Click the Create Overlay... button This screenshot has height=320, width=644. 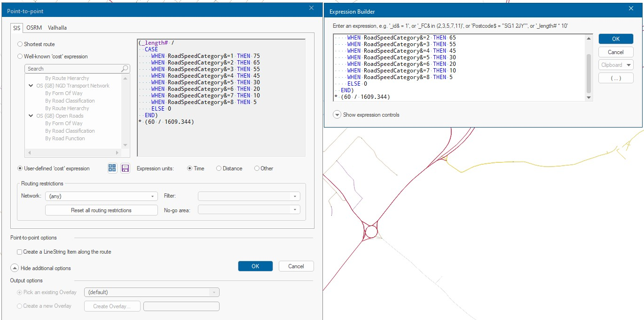pos(112,306)
